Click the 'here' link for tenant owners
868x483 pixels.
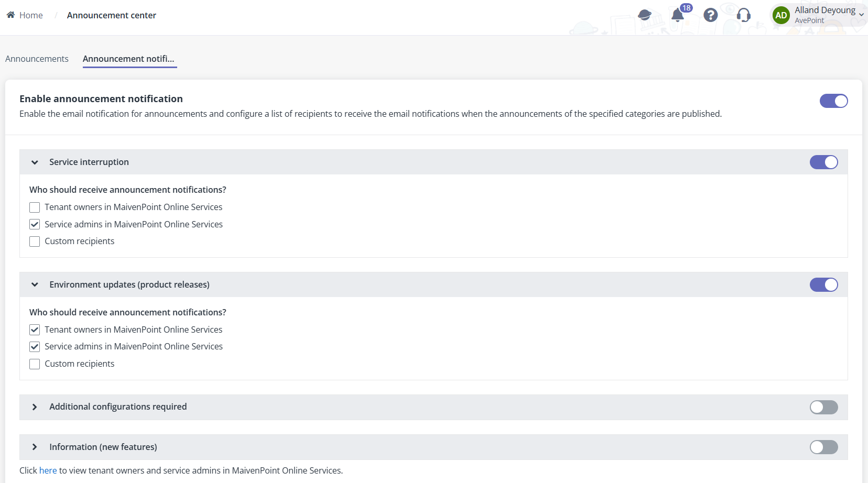(48, 470)
